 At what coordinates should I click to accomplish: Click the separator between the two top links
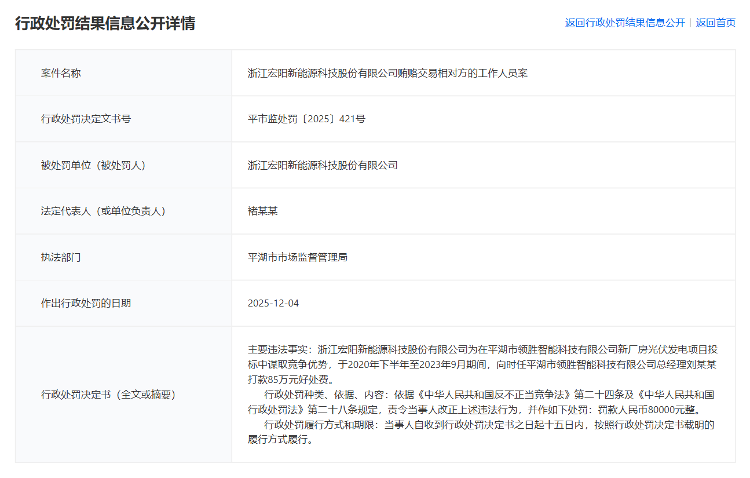click(691, 22)
